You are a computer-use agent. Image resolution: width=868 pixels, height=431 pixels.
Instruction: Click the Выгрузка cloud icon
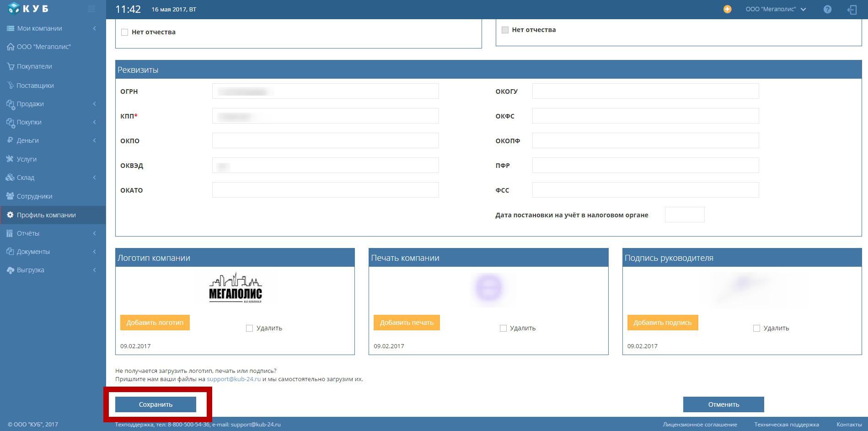pyautogui.click(x=11, y=270)
